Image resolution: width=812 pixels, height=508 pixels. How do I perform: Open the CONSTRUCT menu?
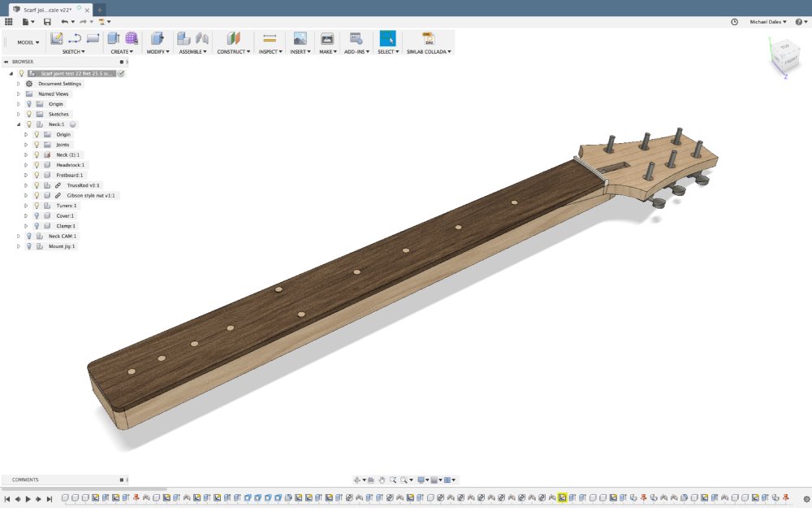(x=234, y=52)
